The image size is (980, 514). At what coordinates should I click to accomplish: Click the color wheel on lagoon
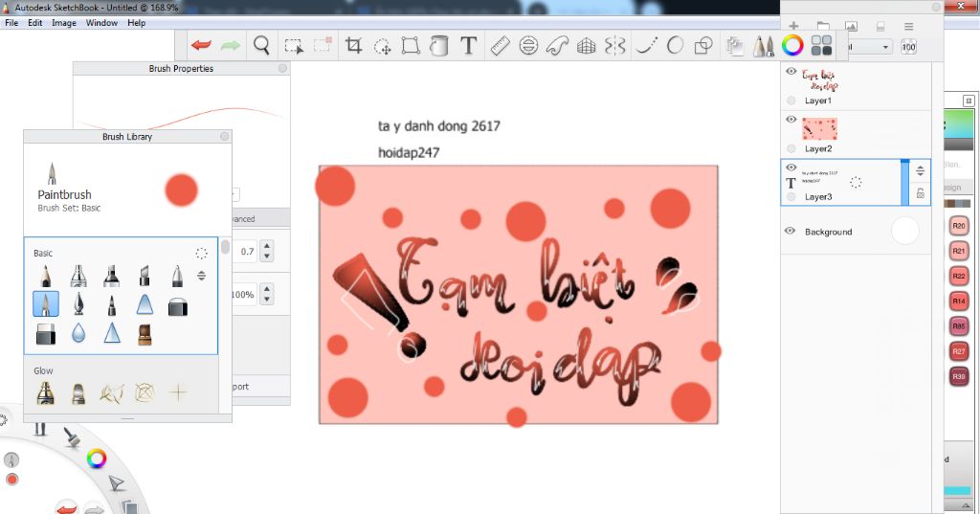[x=97, y=459]
